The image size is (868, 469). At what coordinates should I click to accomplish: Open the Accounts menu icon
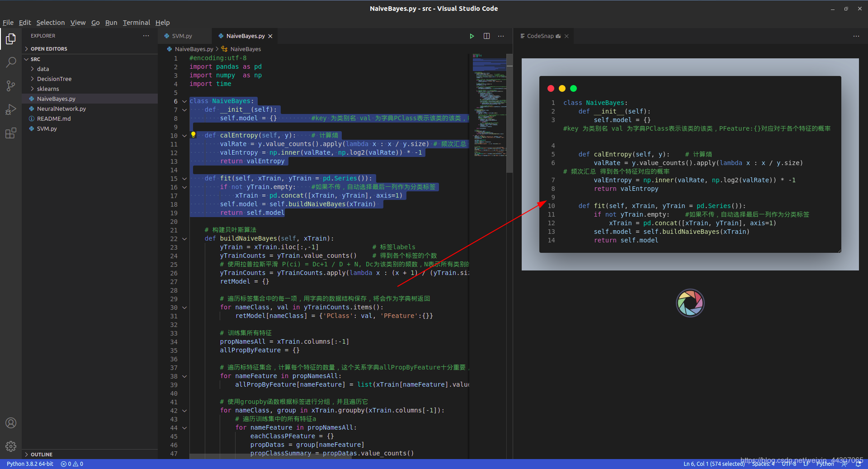(x=11, y=423)
